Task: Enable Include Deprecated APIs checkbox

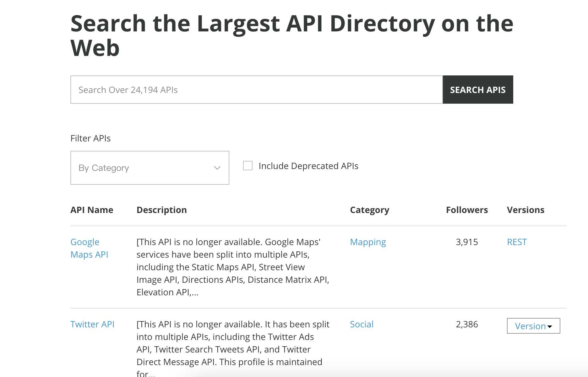Action: 248,166
